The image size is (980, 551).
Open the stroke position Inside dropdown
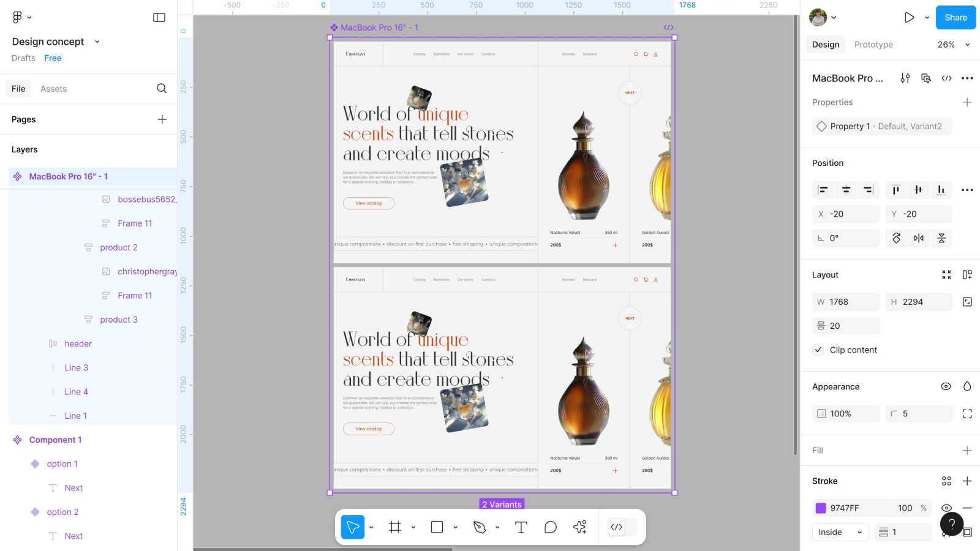tap(840, 532)
